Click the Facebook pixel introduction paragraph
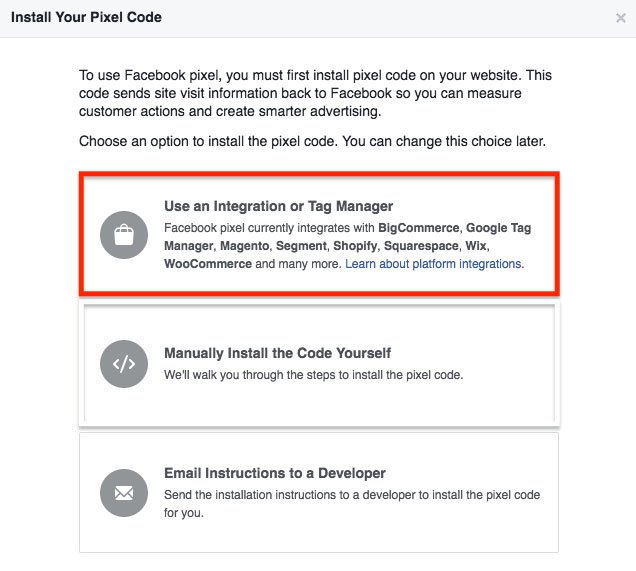636x571 pixels. coord(315,93)
